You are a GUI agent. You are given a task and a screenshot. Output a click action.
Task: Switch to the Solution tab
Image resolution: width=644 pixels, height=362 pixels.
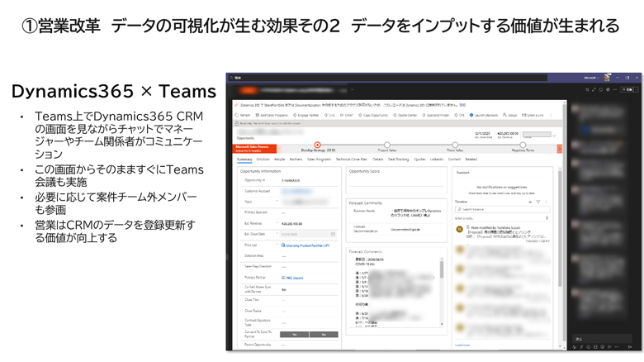tap(263, 160)
